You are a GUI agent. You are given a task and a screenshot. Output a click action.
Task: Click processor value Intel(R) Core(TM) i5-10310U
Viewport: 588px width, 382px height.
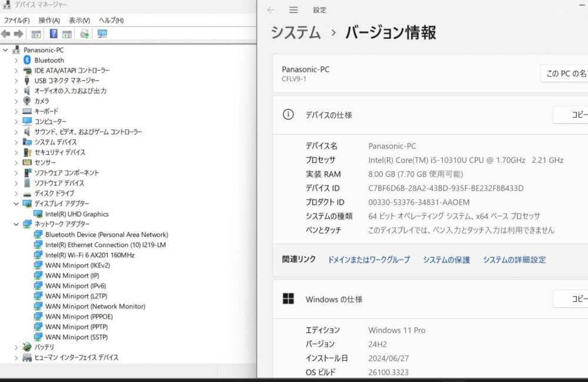[466, 160]
